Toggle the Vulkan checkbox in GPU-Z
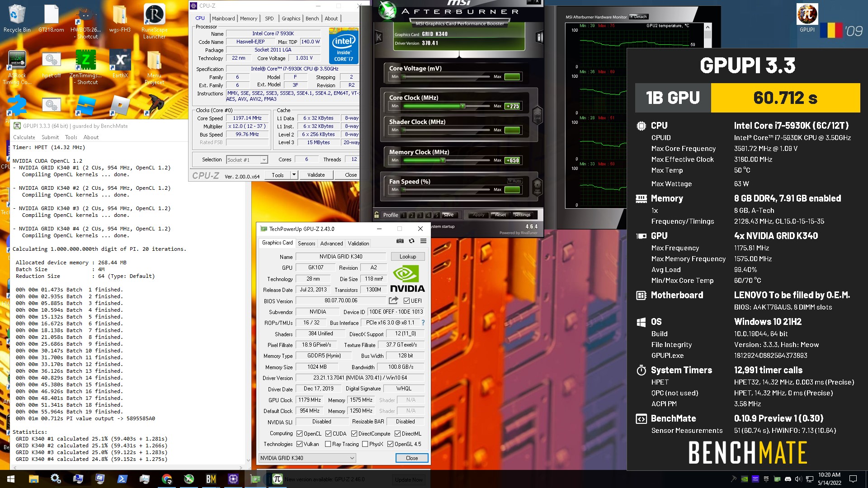 [x=299, y=444]
